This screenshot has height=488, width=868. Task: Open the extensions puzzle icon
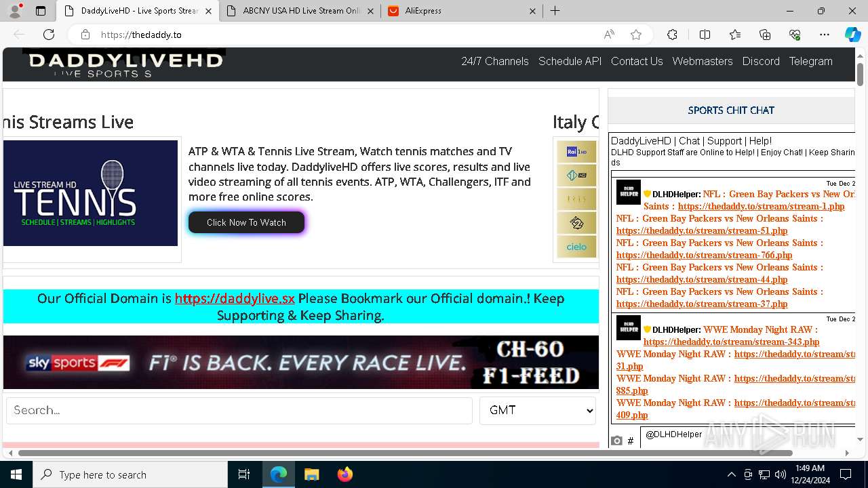click(672, 35)
